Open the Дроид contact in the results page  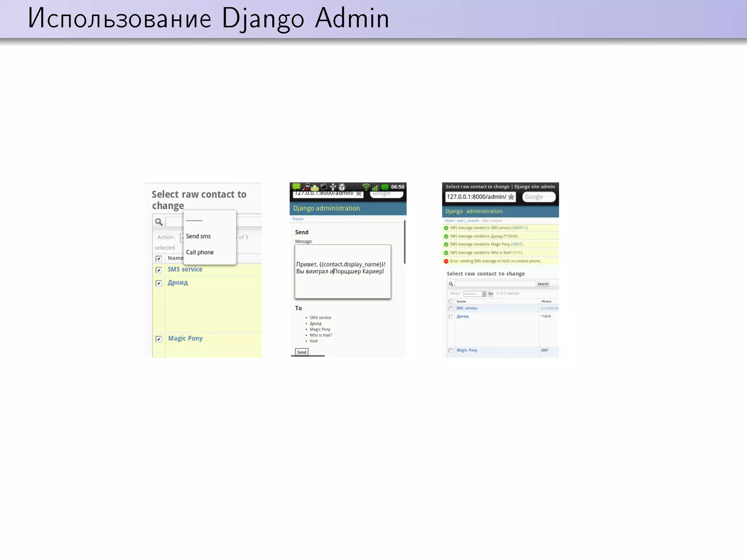coord(462,316)
